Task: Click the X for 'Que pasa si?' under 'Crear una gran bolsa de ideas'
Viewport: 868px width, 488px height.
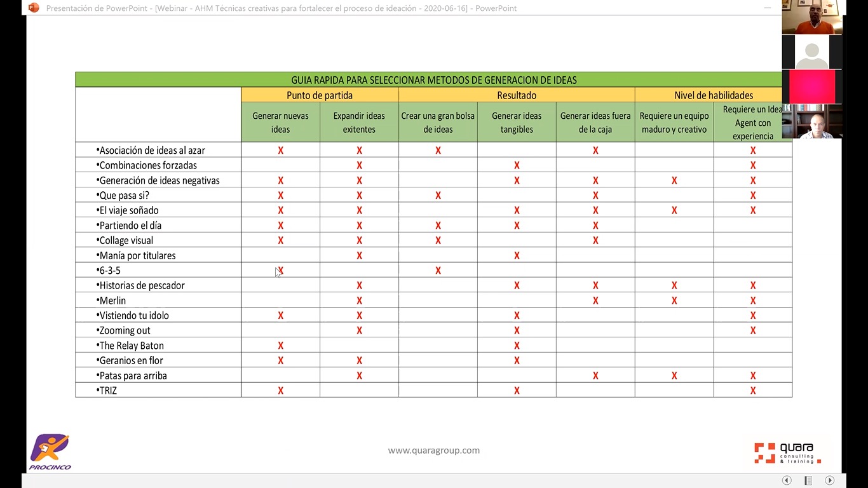Action: coord(438,196)
